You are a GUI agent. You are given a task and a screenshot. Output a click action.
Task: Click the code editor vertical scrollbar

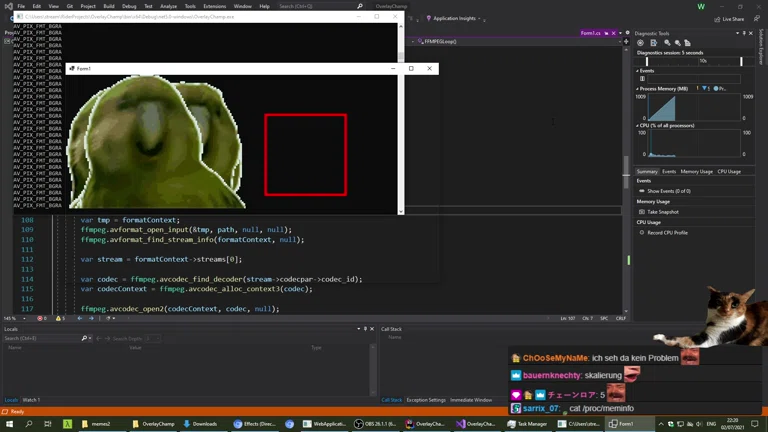(x=626, y=179)
